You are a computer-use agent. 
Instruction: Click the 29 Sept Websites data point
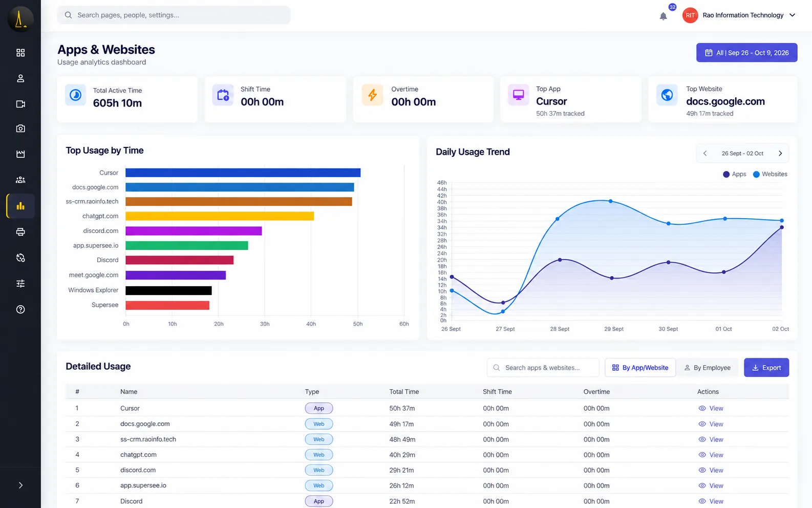point(611,201)
